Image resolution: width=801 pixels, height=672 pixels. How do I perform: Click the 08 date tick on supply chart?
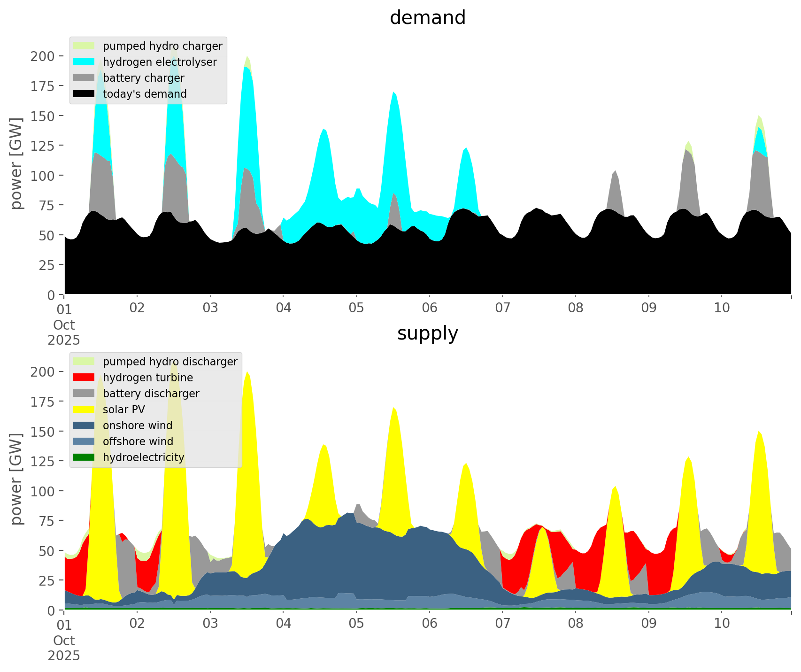point(576,624)
